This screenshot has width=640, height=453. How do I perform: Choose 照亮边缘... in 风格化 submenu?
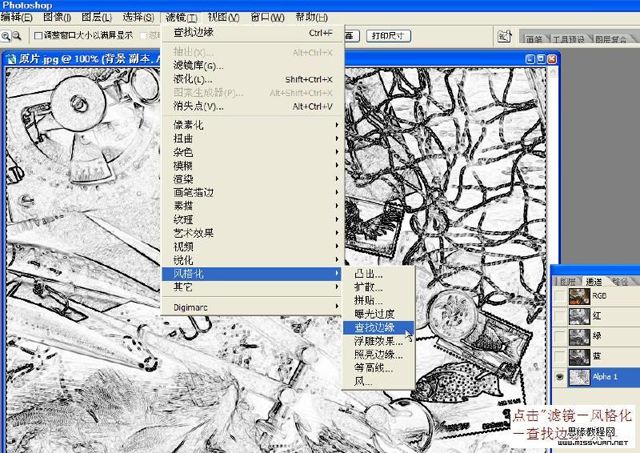379,354
